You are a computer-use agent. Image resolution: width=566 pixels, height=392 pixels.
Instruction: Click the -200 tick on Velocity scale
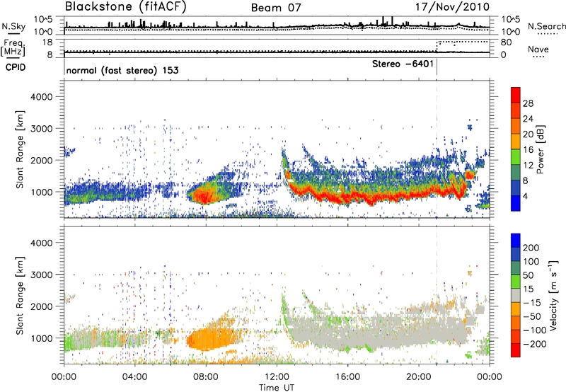pos(534,344)
